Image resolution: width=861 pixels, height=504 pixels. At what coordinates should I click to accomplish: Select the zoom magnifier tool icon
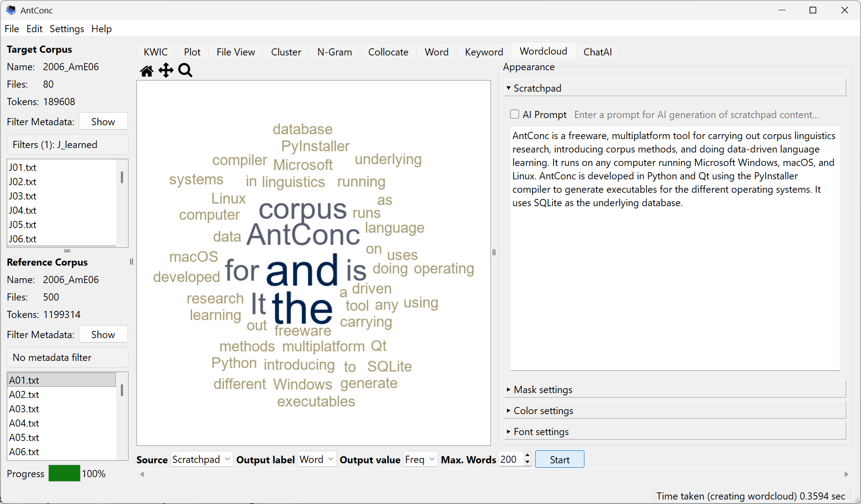[185, 71]
